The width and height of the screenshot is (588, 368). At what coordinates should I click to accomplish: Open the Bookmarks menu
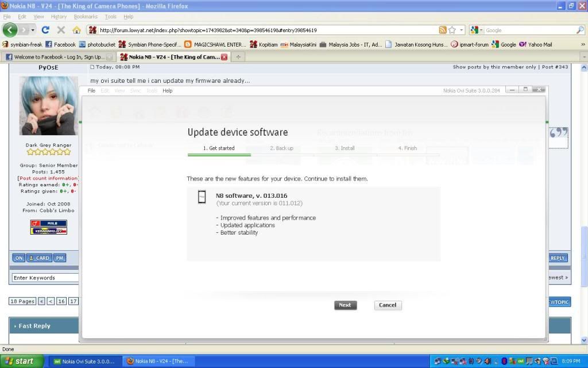pos(86,17)
